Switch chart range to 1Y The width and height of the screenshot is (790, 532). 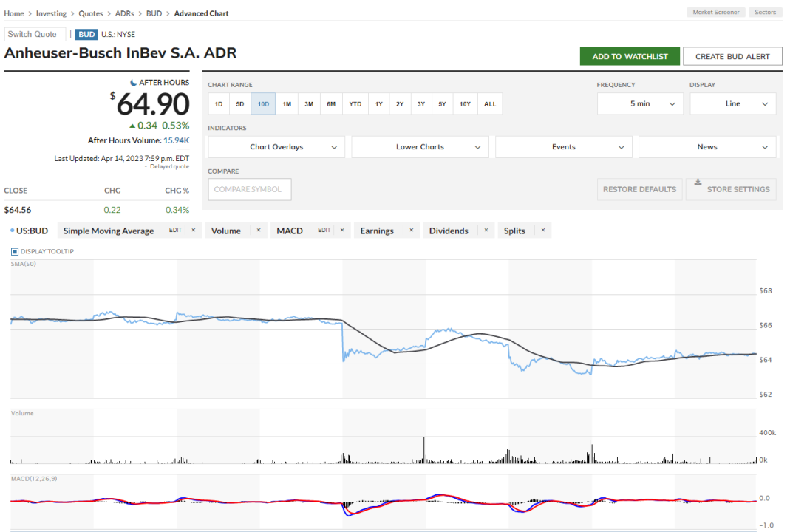tap(378, 104)
